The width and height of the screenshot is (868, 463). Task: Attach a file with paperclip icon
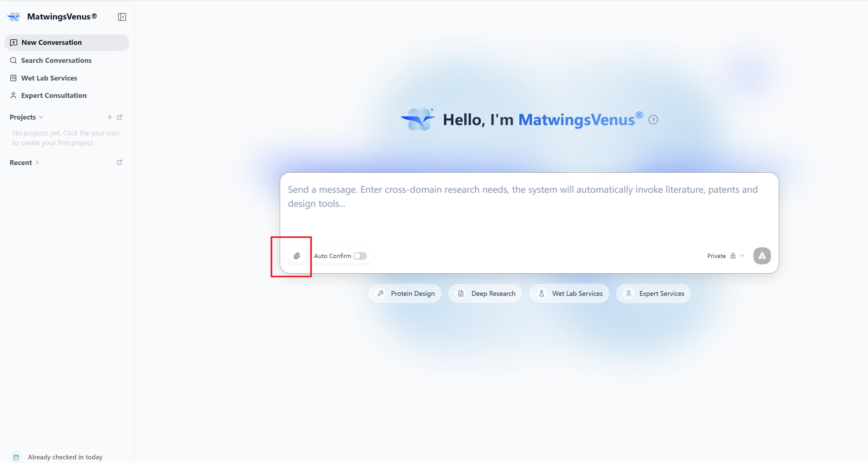coord(297,256)
